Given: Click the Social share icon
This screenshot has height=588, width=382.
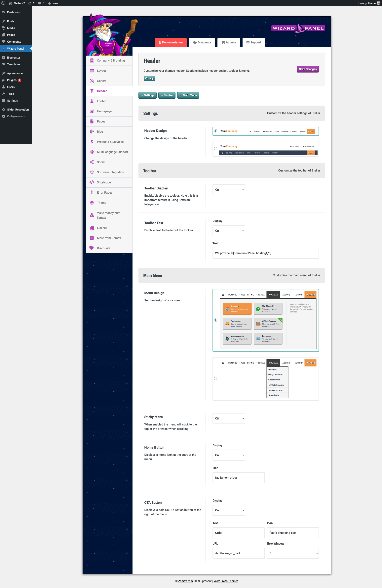Looking at the screenshot, I should (92, 162).
